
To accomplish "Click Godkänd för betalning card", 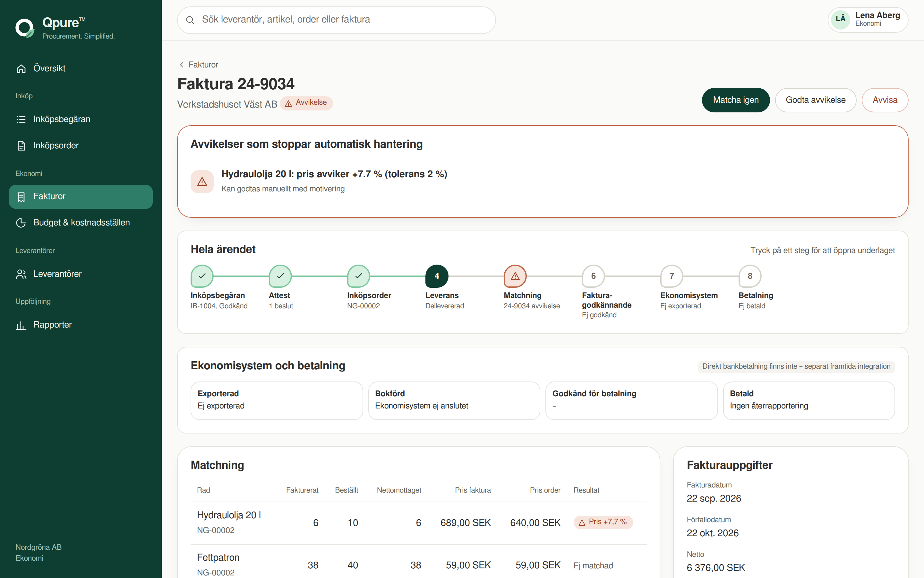I will (x=631, y=401).
